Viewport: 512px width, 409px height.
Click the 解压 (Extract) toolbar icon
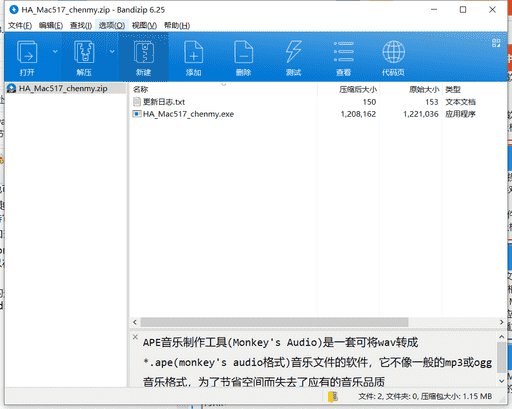tap(84, 52)
